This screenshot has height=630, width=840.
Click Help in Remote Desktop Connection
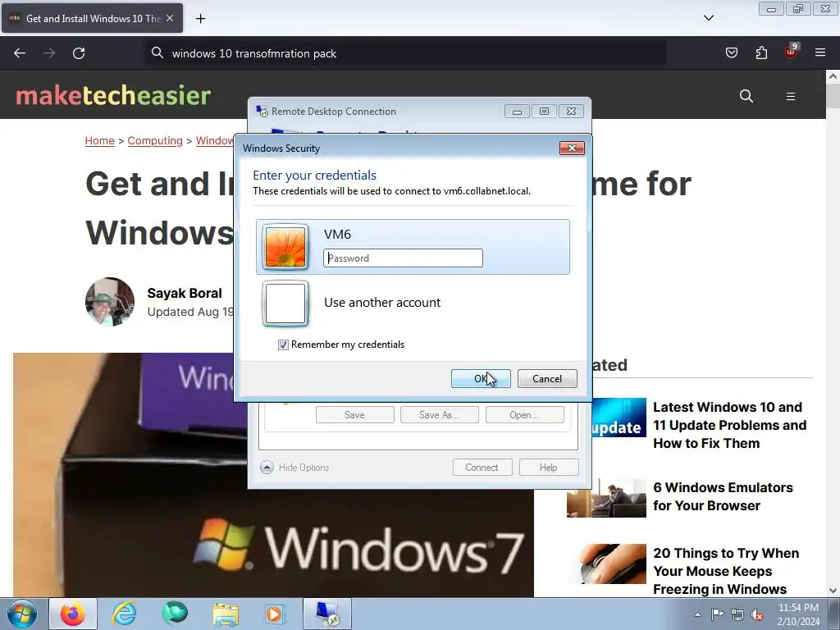(x=549, y=467)
